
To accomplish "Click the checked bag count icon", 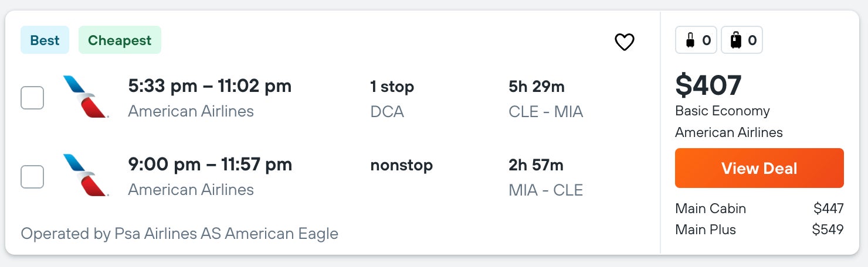I will pyautogui.click(x=742, y=40).
